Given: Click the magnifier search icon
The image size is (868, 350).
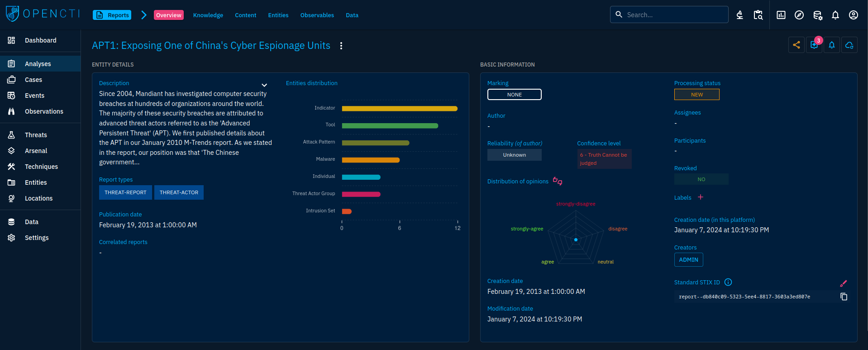Looking at the screenshot, I should 619,14.
